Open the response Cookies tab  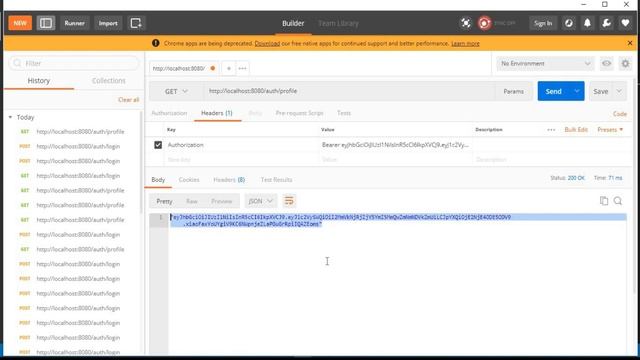(189, 180)
